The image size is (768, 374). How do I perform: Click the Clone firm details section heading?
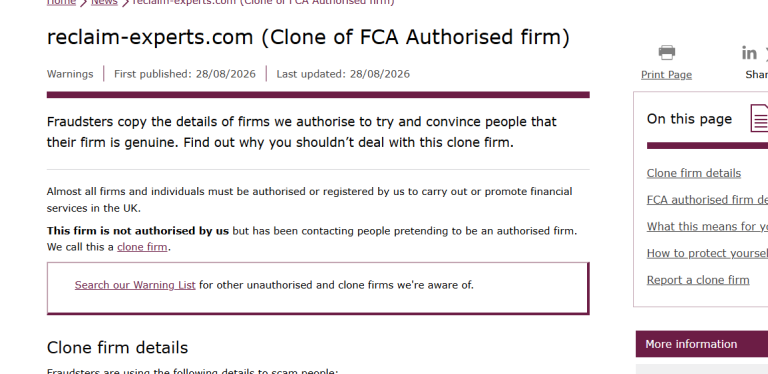[117, 348]
